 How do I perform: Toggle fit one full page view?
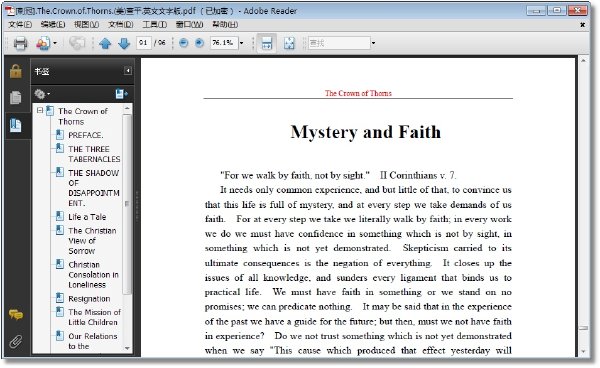click(289, 43)
